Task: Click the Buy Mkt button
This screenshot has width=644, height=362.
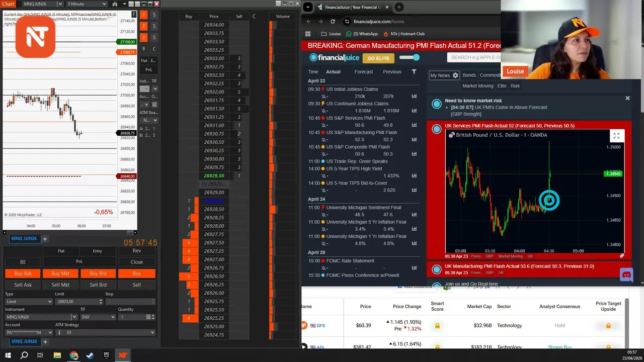Action: click(60, 274)
